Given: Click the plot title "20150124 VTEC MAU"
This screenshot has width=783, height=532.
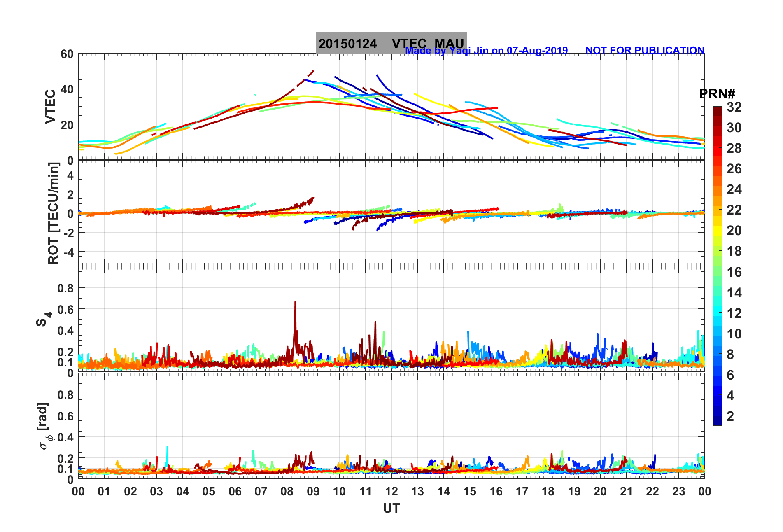Looking at the screenshot, I should tap(391, 43).
